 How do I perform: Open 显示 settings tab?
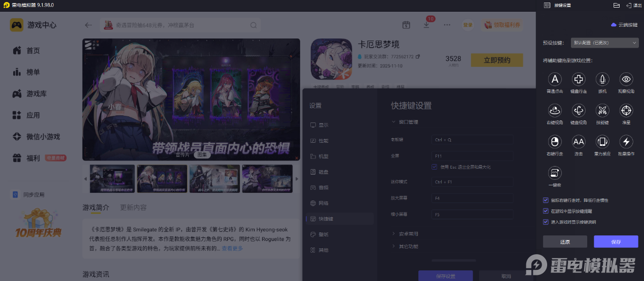(339, 125)
